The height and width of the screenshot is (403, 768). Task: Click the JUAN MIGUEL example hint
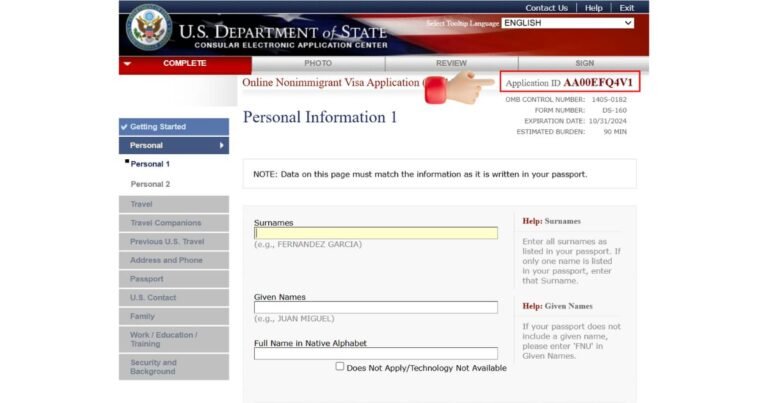coord(294,318)
